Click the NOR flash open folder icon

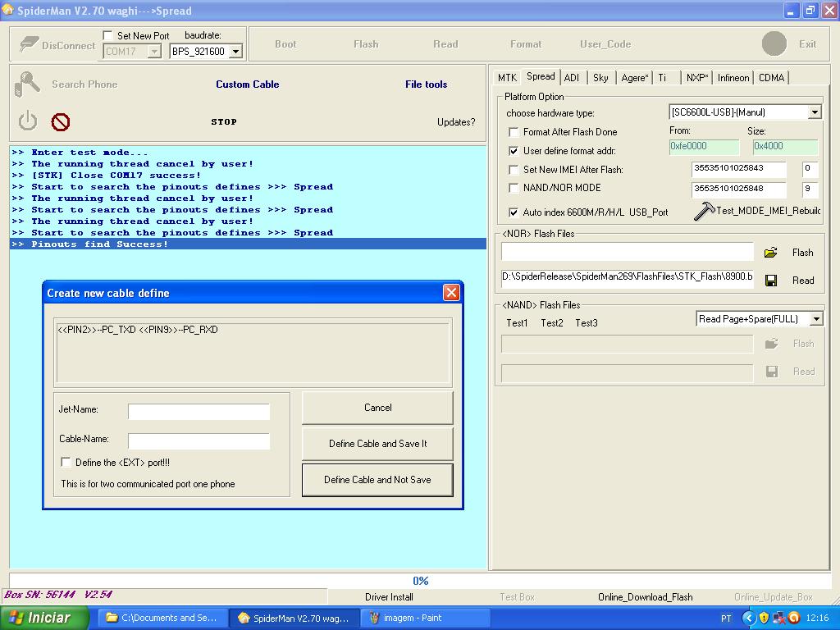tap(770, 253)
